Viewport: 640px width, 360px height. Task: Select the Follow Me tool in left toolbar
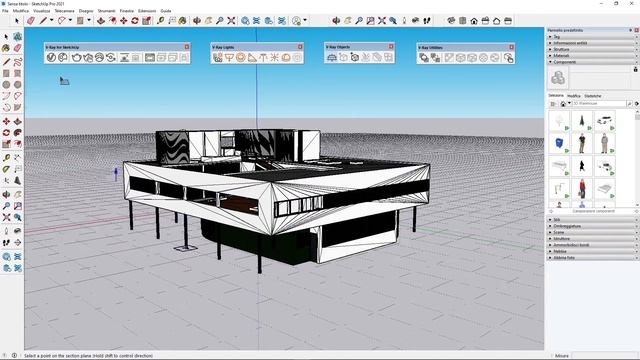[18, 133]
